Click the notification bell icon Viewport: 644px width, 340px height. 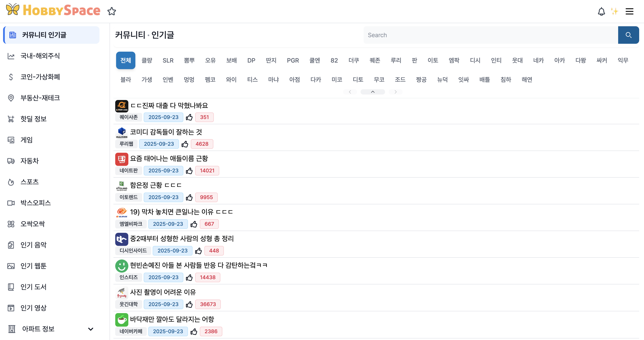coord(601,11)
